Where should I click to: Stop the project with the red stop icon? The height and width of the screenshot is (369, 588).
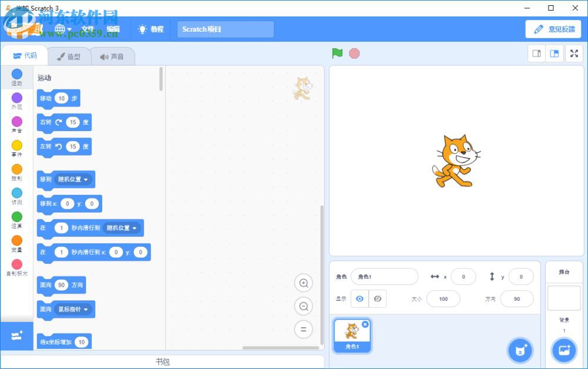click(x=354, y=53)
